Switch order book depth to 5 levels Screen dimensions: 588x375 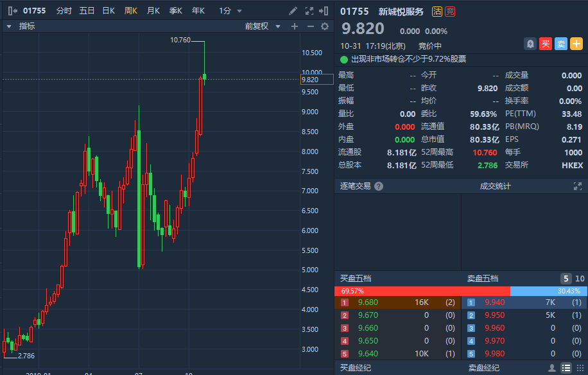pos(566,279)
